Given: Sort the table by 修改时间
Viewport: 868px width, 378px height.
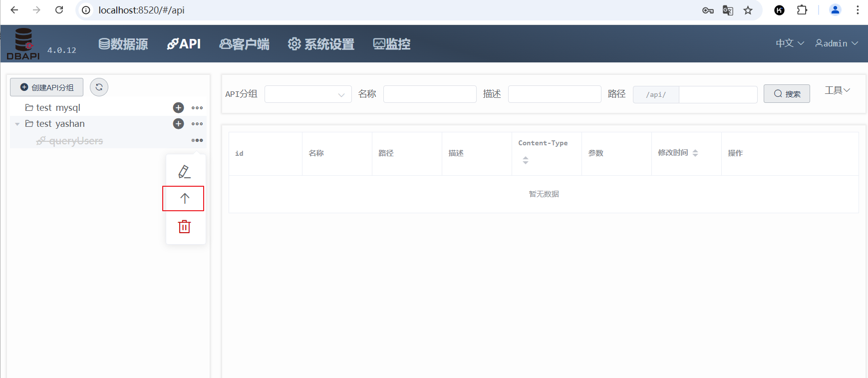Looking at the screenshot, I should point(695,153).
